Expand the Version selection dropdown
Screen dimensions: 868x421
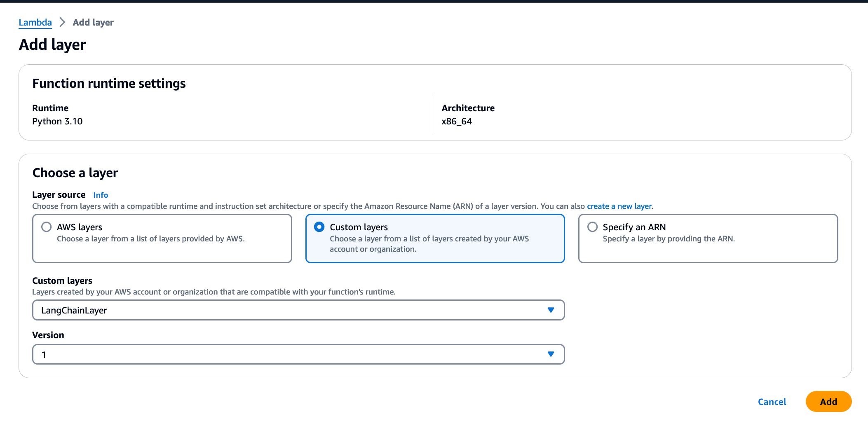pos(289,354)
